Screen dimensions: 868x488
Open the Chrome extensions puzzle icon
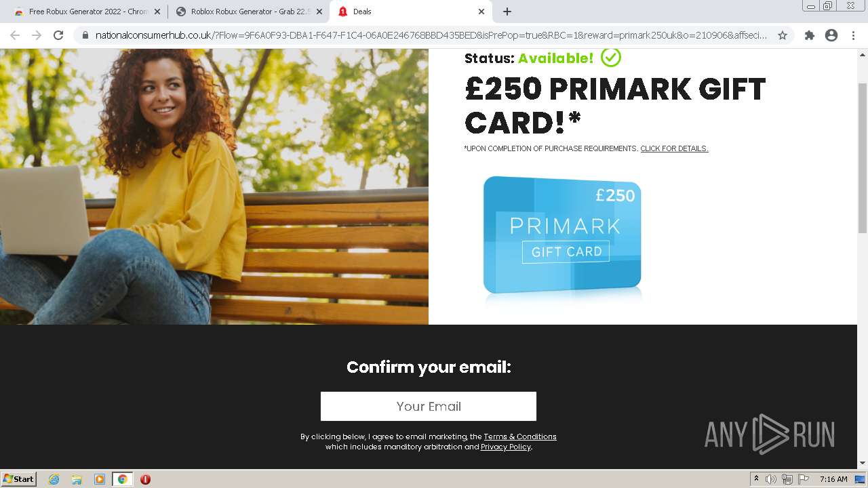[809, 35]
